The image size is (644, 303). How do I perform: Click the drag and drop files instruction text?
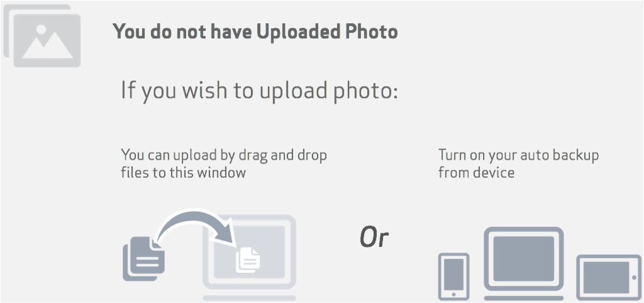pos(224,163)
